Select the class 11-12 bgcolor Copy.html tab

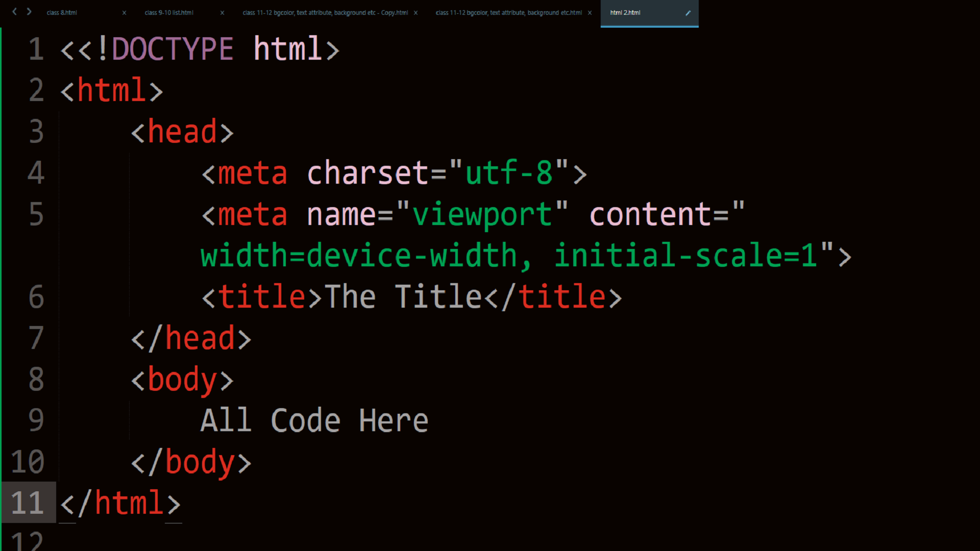coord(325,13)
